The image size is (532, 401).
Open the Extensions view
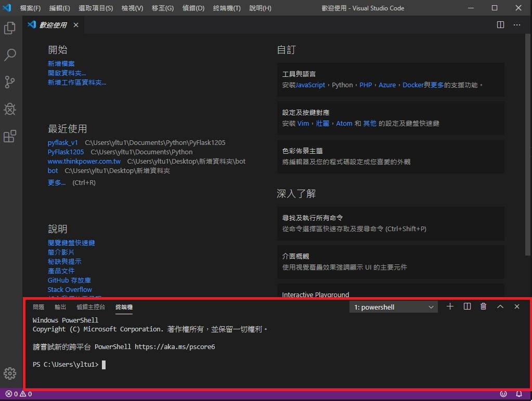click(x=10, y=136)
